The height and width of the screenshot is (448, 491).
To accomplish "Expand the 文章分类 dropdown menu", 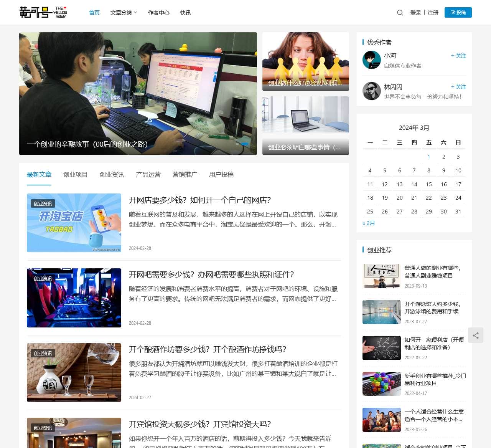I will (124, 13).
